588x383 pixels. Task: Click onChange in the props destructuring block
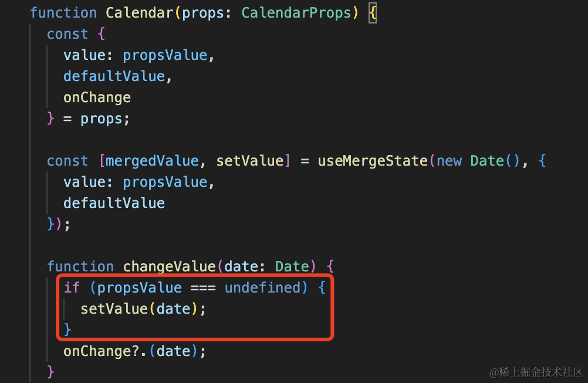[97, 97]
